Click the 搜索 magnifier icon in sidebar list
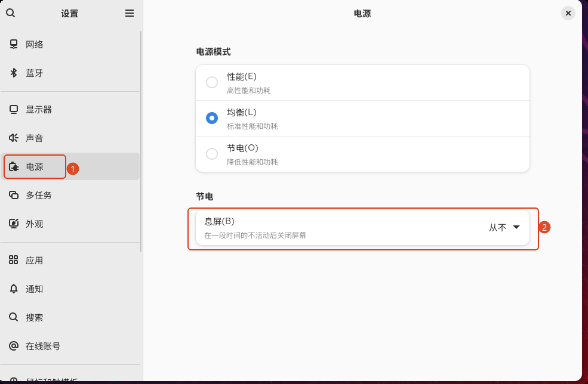The height and width of the screenshot is (384, 588). (x=14, y=317)
